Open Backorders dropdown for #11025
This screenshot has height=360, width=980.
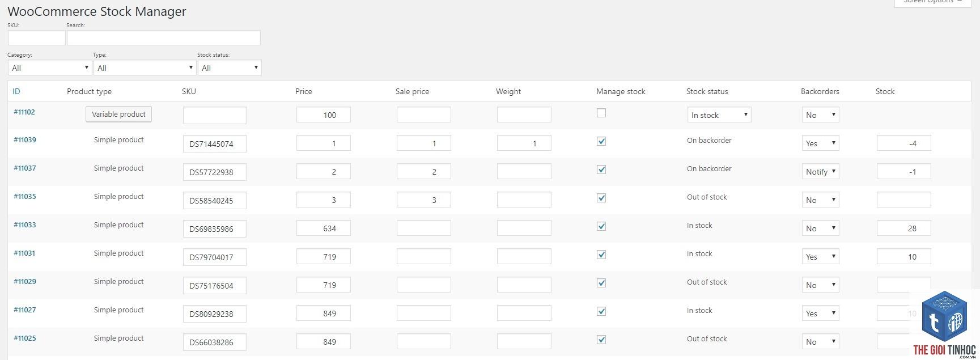coord(820,341)
